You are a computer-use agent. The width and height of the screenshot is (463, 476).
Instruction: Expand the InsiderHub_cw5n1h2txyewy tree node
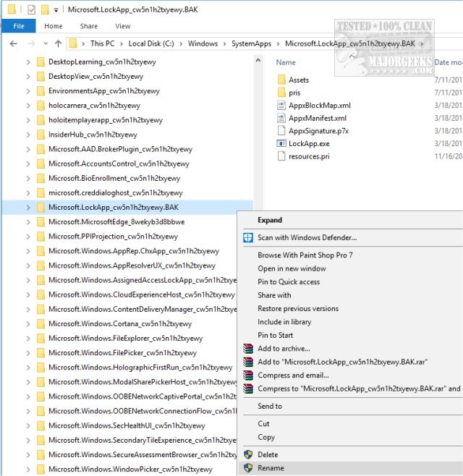tap(28, 135)
